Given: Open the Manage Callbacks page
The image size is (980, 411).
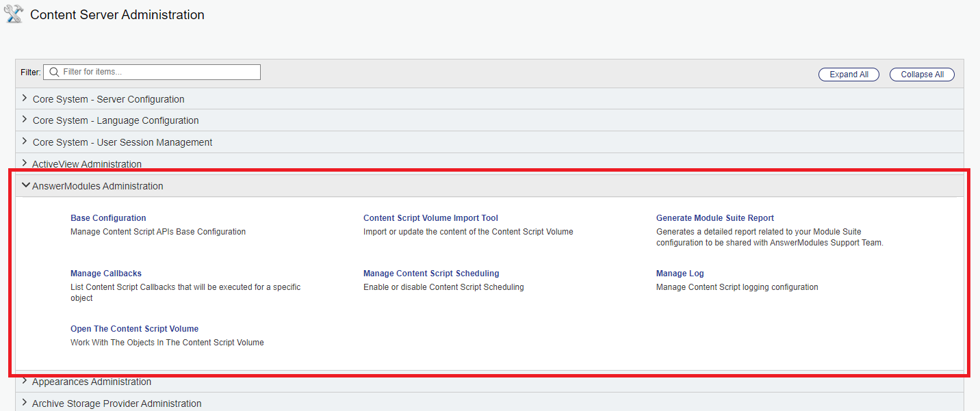Looking at the screenshot, I should tap(106, 273).
